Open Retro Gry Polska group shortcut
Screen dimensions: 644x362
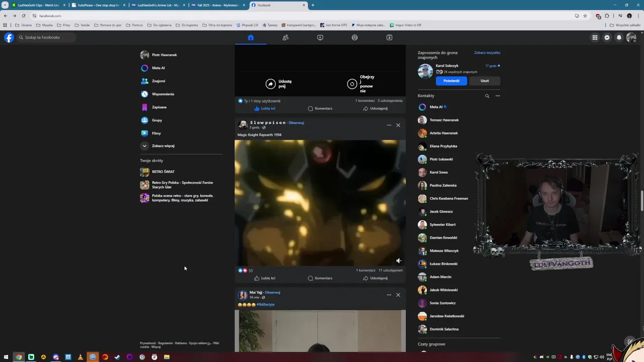(x=181, y=185)
